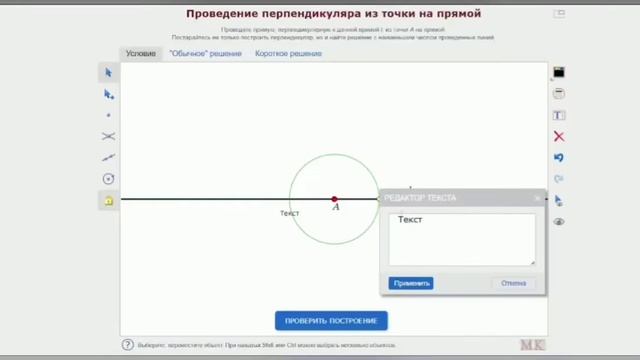This screenshot has width=640, height=360.
Task: Click Проверить построение button
Action: click(331, 321)
